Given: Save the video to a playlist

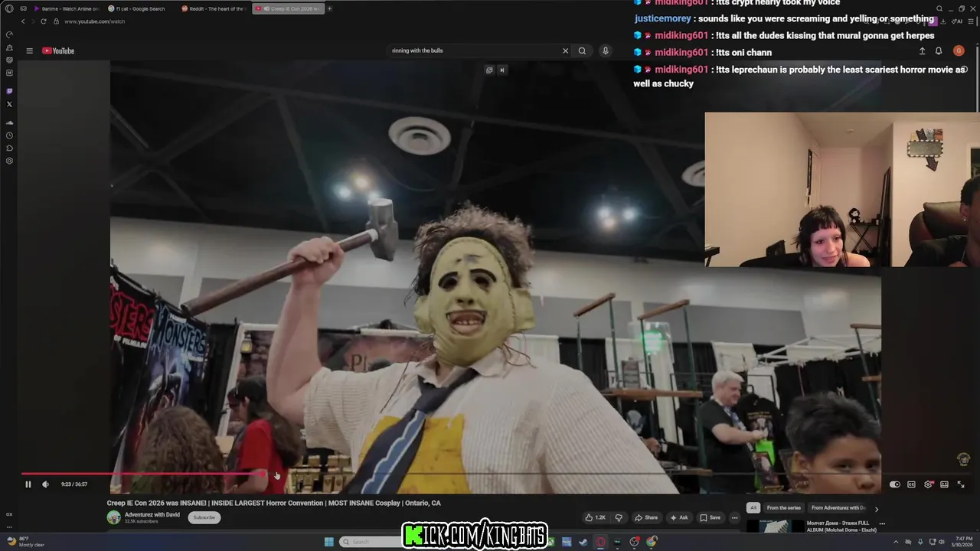Looking at the screenshot, I should (x=710, y=517).
